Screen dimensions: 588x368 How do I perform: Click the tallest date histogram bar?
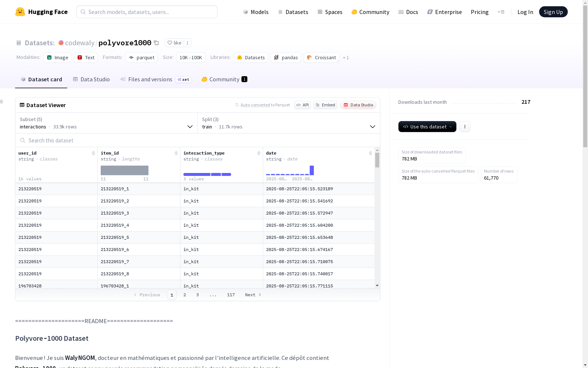point(312,170)
